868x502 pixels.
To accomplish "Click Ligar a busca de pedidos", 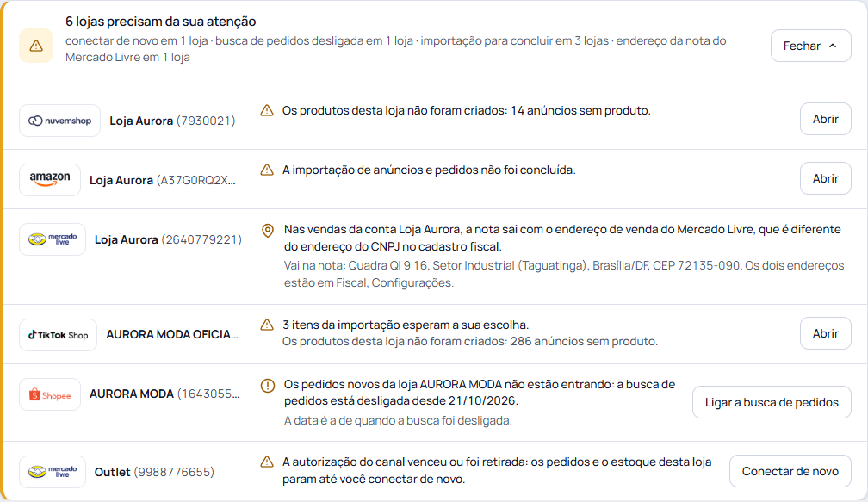I will (772, 402).
